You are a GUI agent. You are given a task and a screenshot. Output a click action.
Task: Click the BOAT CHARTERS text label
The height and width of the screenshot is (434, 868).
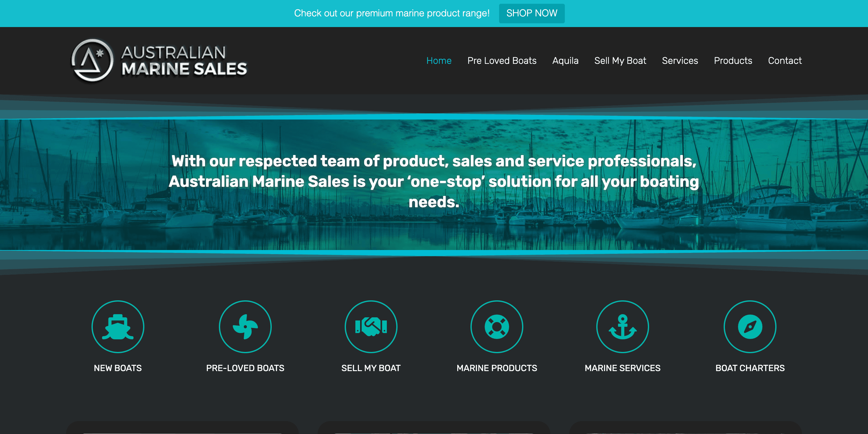pos(750,368)
